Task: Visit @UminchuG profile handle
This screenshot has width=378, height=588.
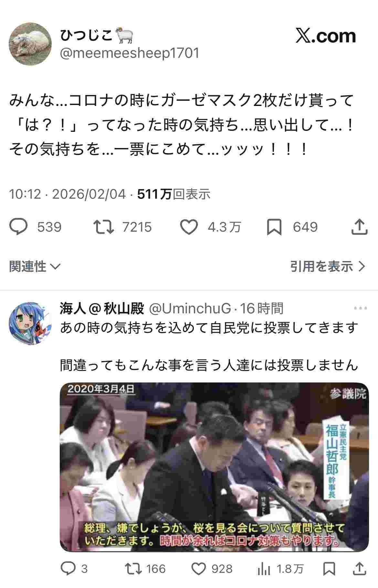Action: [x=190, y=309]
